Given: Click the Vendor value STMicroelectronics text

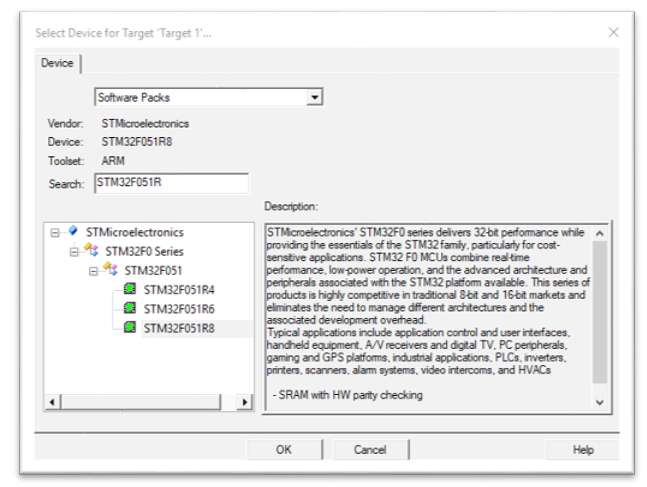Looking at the screenshot, I should tap(145, 123).
